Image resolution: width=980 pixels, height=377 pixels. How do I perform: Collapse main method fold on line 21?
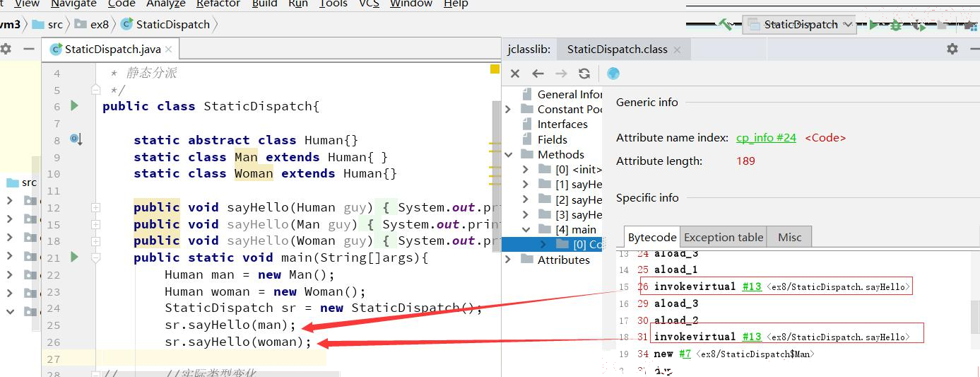pos(95,257)
